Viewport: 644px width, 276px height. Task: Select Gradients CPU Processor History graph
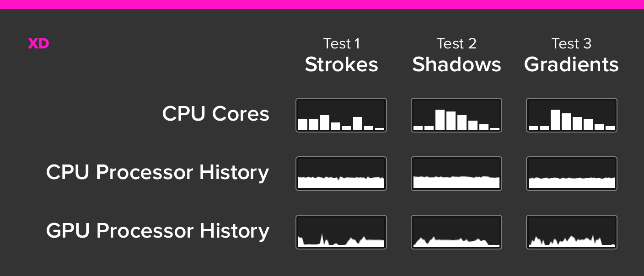tap(572, 174)
